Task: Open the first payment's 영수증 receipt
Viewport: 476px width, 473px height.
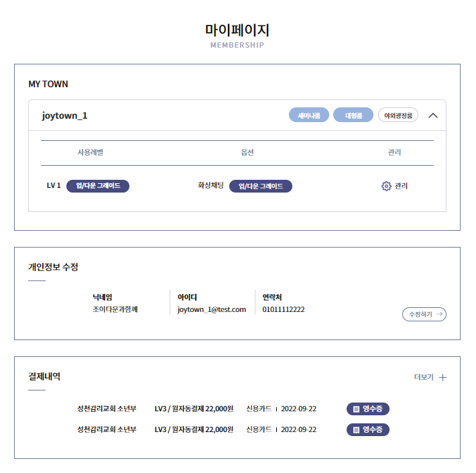Action: [368, 409]
